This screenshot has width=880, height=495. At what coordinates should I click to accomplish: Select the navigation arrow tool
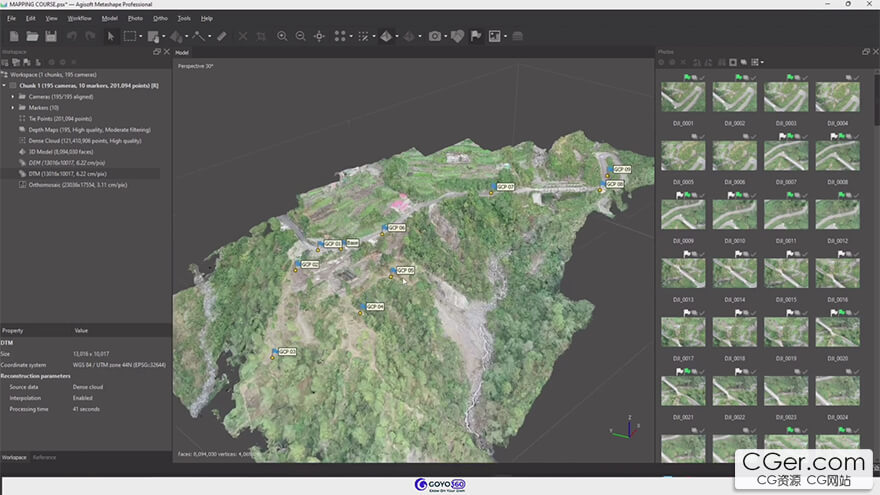coord(111,36)
